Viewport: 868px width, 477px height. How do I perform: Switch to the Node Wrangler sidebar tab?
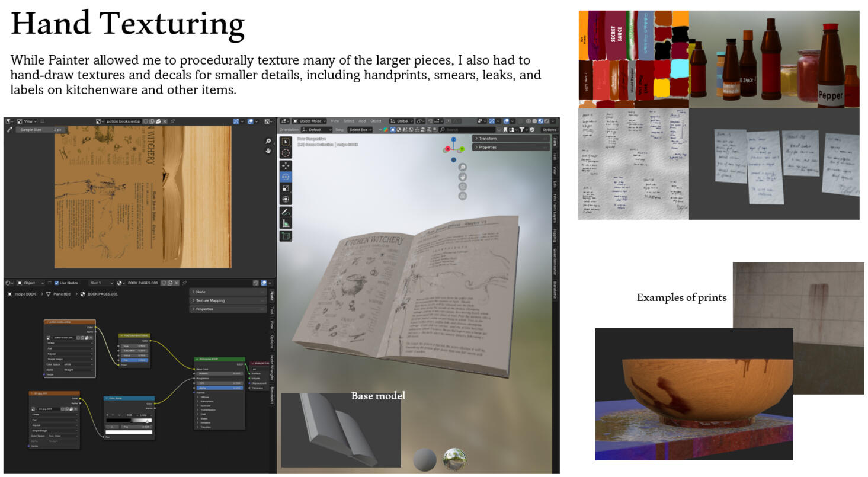pyautogui.click(x=272, y=367)
